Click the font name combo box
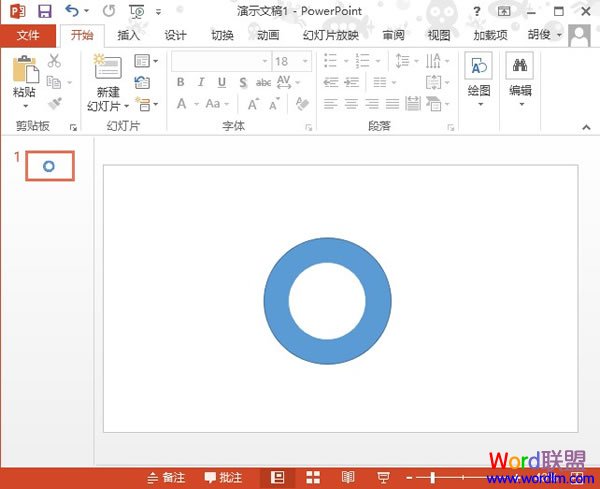 pos(221,61)
